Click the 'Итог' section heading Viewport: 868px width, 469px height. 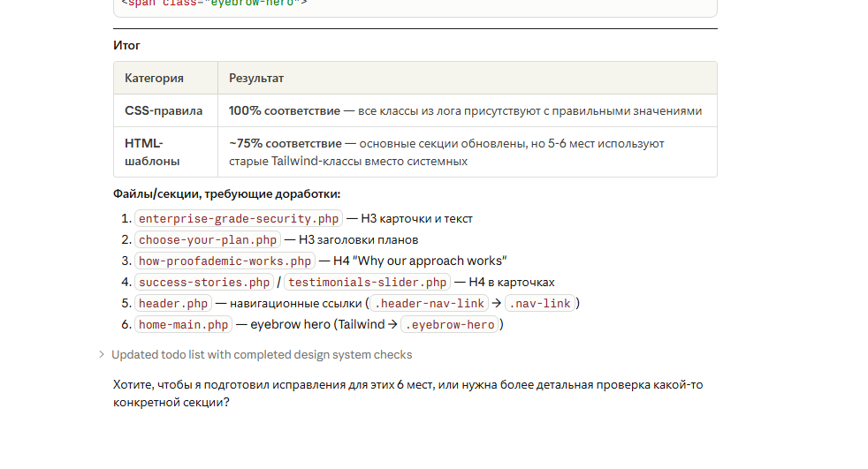point(126,46)
